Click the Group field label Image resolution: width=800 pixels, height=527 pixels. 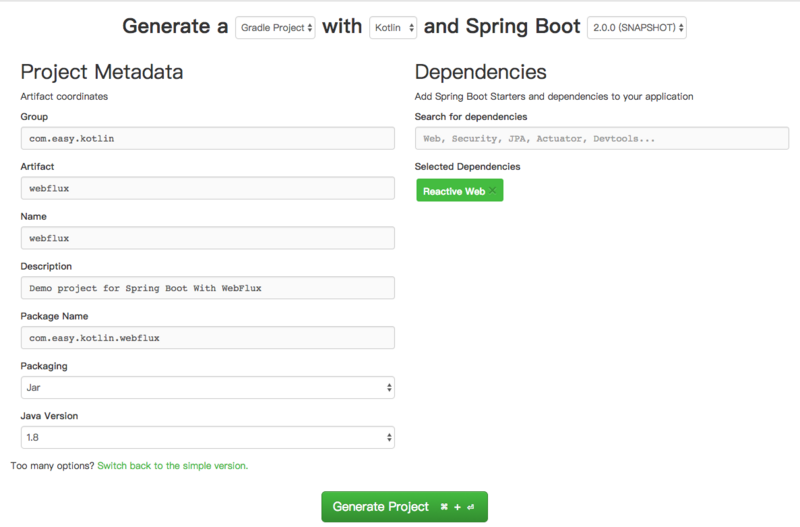pos(34,117)
